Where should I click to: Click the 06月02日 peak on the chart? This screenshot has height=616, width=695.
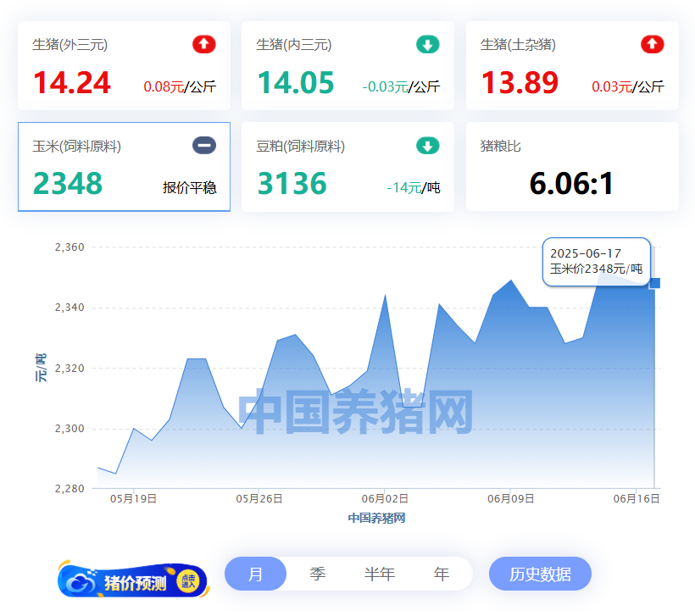coord(386,296)
